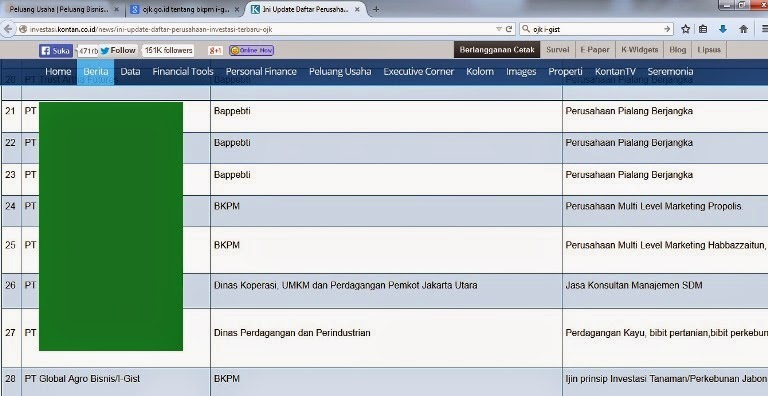The image size is (768, 396).
Task: Open the Financial Tools menu
Action: coord(183,72)
